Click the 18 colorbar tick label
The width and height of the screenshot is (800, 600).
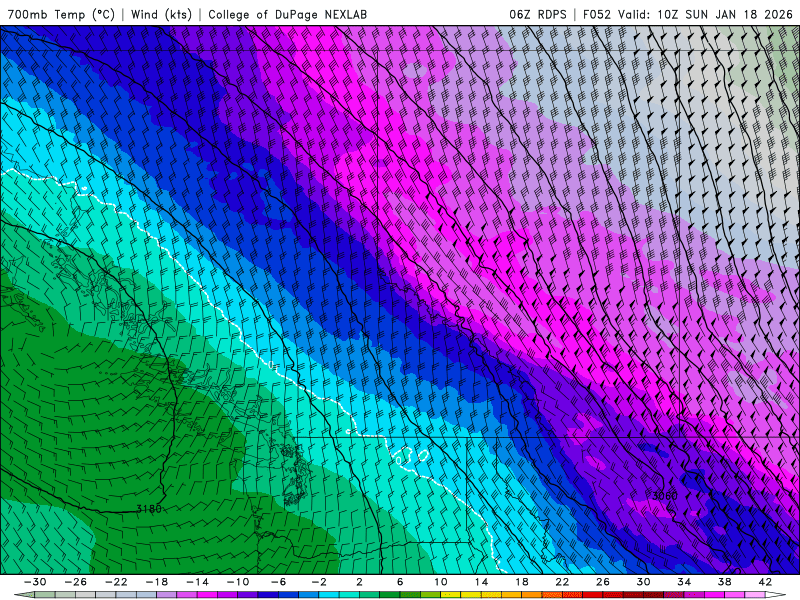(522, 582)
